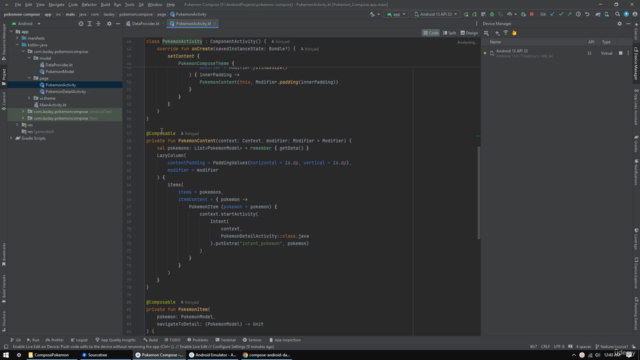Screen dimensions: 640x360
Task: Open more actions for Android 13 API 33 device
Action: point(628,53)
